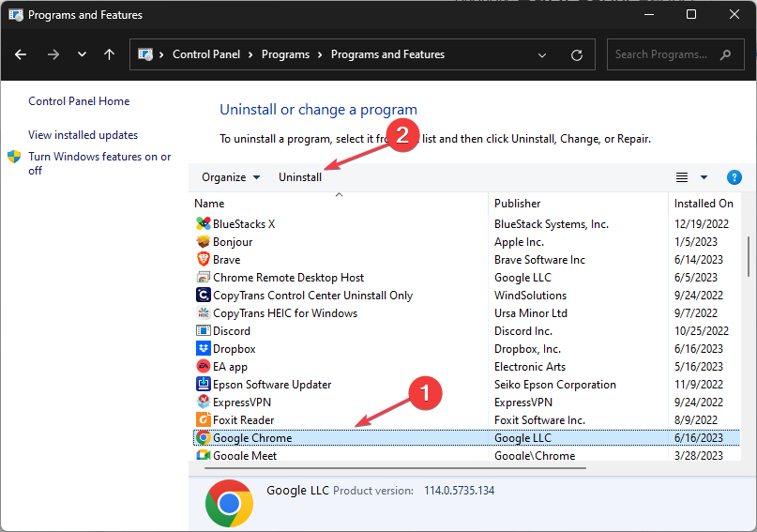Image resolution: width=757 pixels, height=532 pixels.
Task: Expand chevron before Control Panel breadcrumb
Action: click(x=161, y=54)
